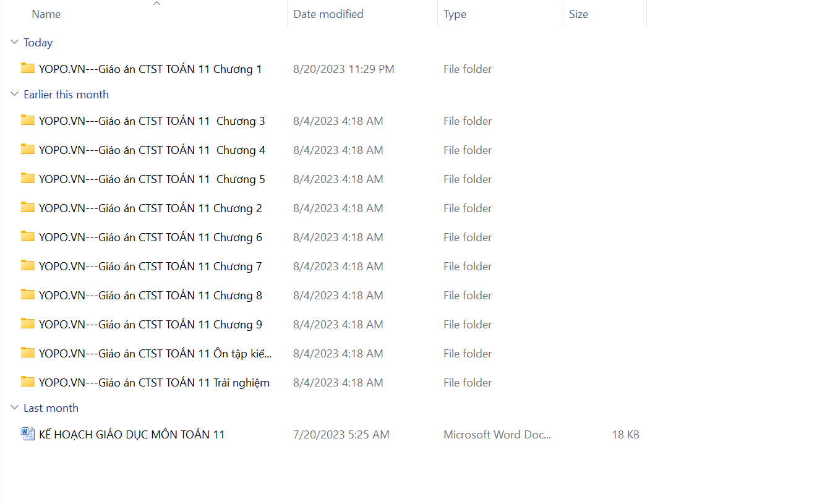Sort by Date modified column header
The image size is (817, 504).
click(x=328, y=14)
